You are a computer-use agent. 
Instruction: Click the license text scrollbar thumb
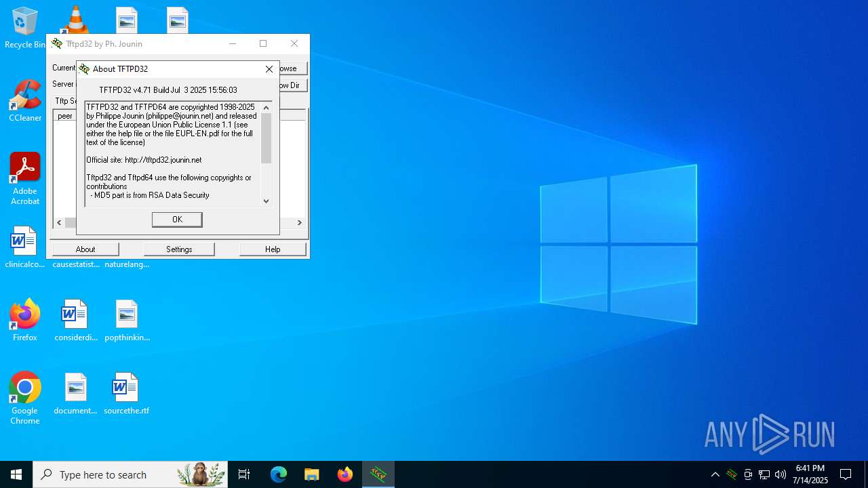point(266,138)
